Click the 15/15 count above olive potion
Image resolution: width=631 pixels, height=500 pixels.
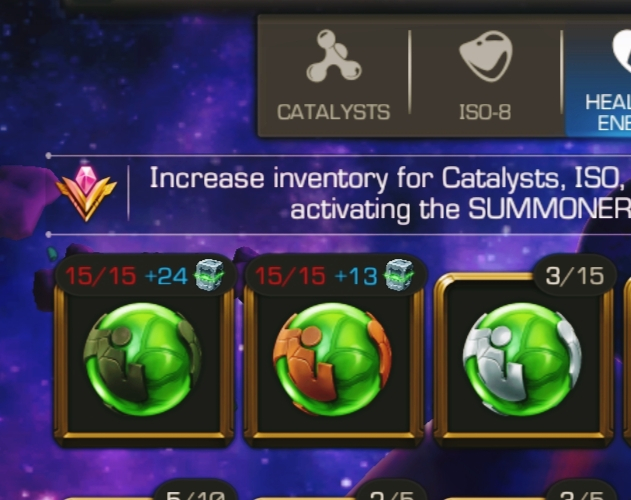click(x=100, y=276)
